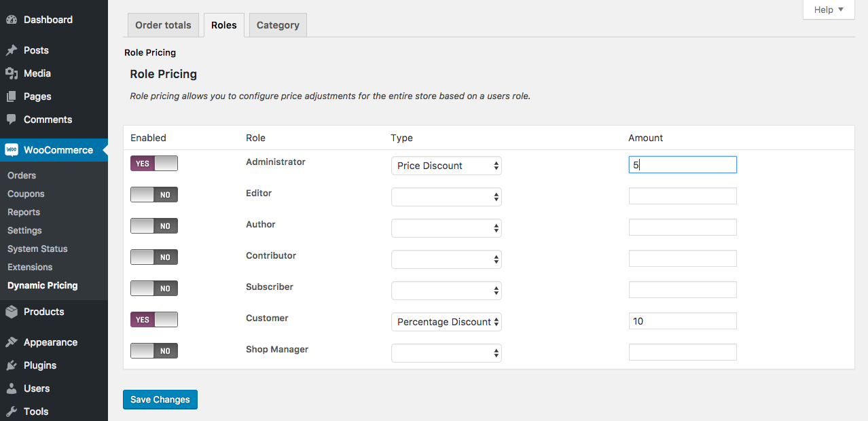Turn on pricing for Shop Manager

tap(153, 350)
